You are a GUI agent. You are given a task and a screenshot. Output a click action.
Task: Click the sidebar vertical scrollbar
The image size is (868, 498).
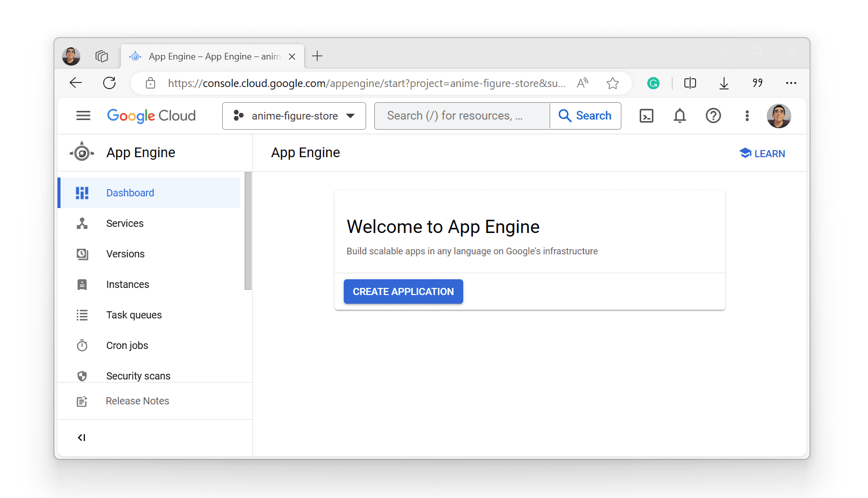click(x=248, y=231)
